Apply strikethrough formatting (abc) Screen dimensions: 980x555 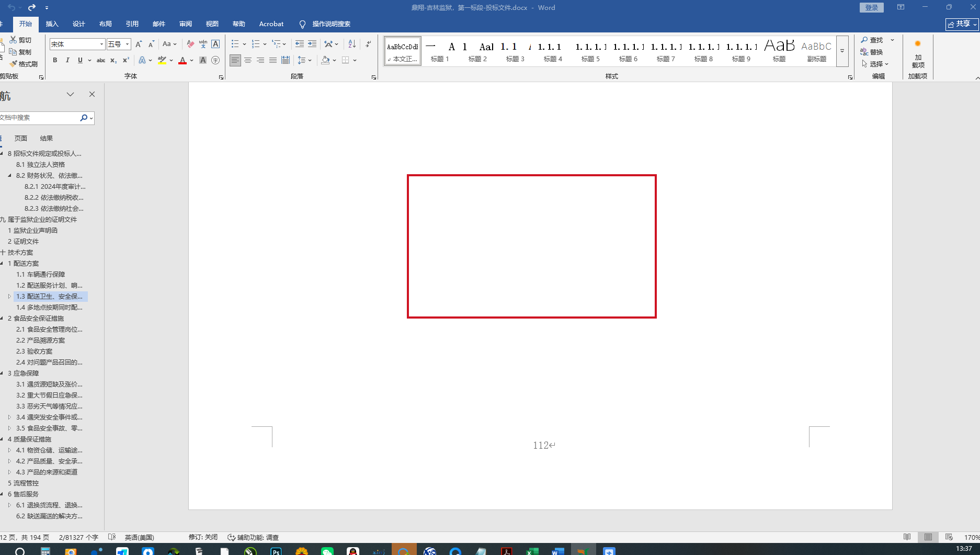pyautogui.click(x=101, y=60)
